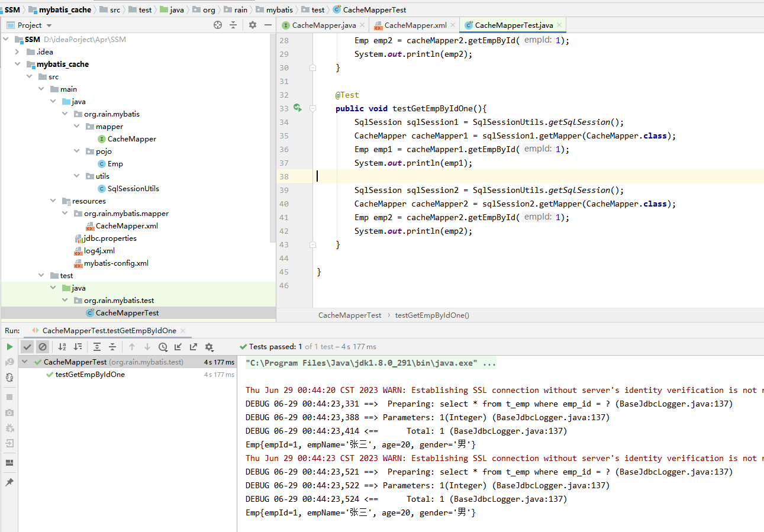
Task: Expand all test results icon
Action: click(97, 347)
